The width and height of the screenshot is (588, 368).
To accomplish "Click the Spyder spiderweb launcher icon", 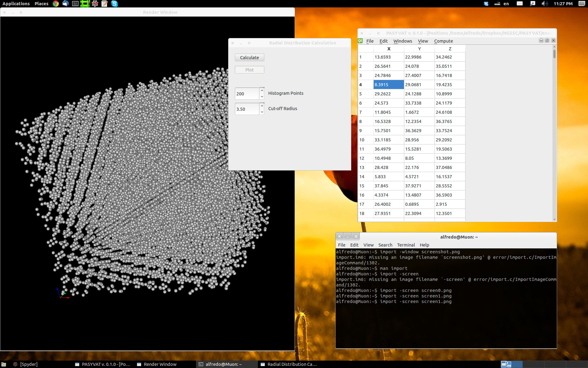I will click(x=95, y=4).
